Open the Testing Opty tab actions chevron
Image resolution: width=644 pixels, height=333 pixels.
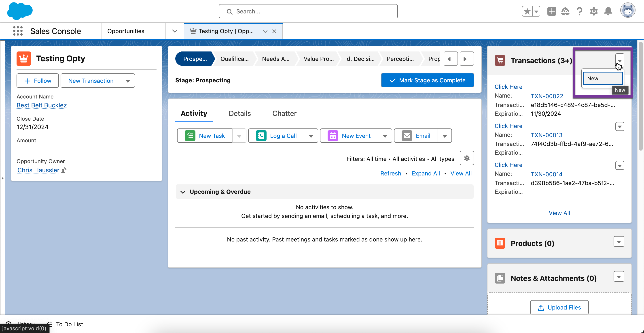(x=265, y=31)
